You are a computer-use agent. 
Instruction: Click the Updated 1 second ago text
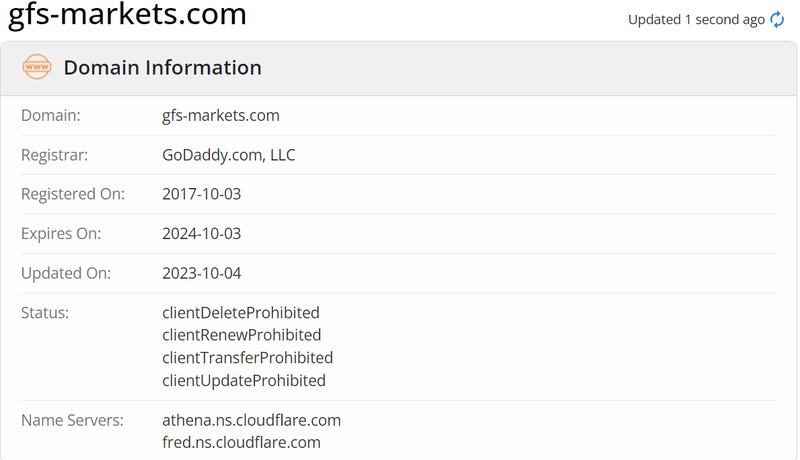click(696, 19)
